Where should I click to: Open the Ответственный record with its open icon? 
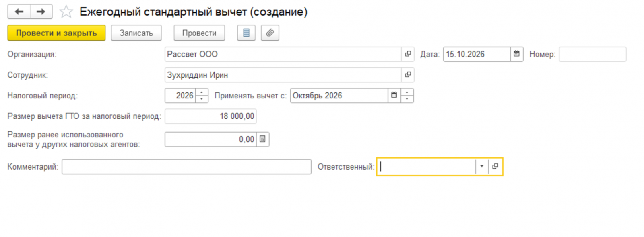point(495,167)
